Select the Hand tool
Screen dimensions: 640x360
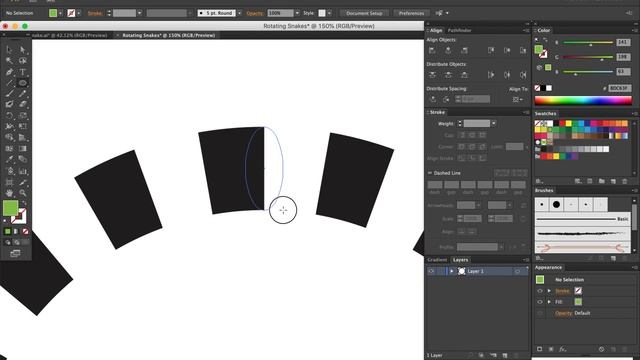click(9, 193)
